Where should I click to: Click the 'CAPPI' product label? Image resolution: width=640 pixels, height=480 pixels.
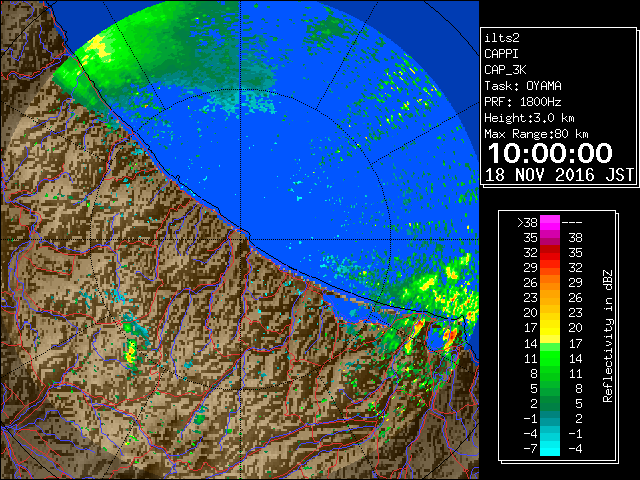coord(501,54)
